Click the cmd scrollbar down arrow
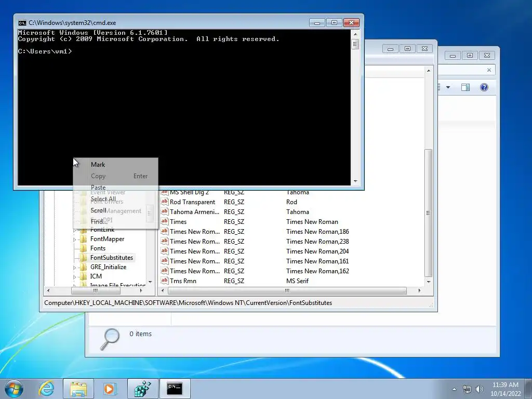 (355, 181)
